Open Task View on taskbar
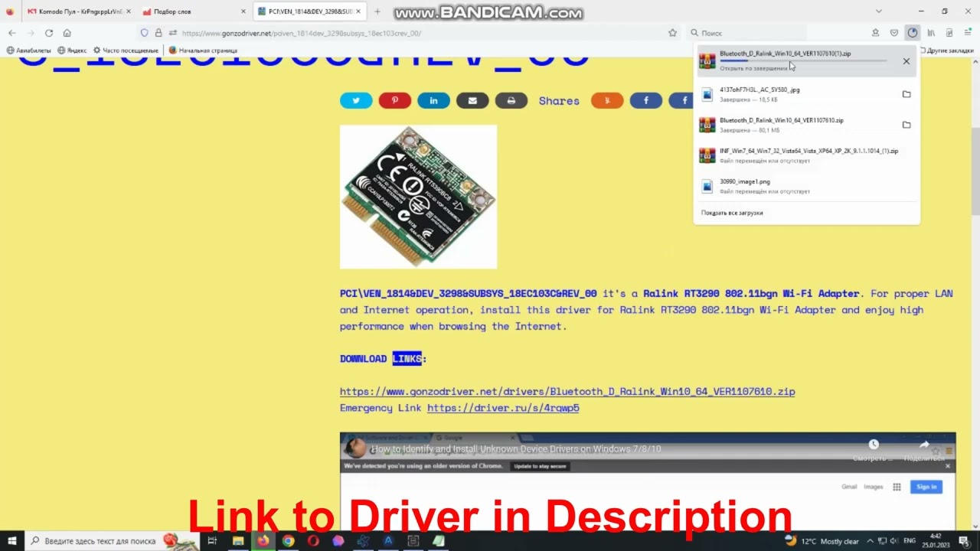Screen dimensions: 980x551 tap(212, 541)
